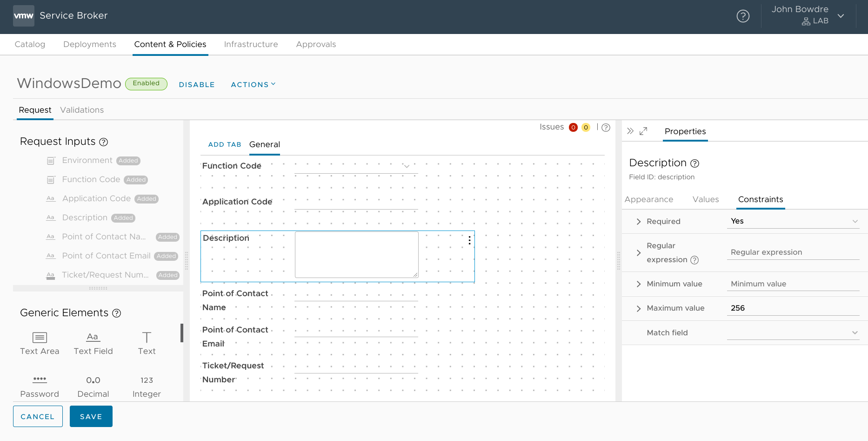This screenshot has width=868, height=441.
Task: Select the Decimal element icon
Action: tap(93, 380)
